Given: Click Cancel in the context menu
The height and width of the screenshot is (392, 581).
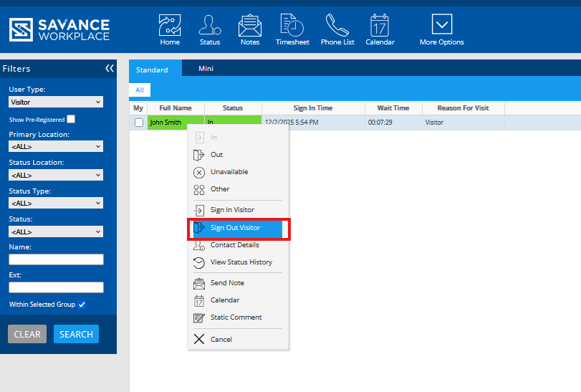Looking at the screenshot, I should coord(238,339).
